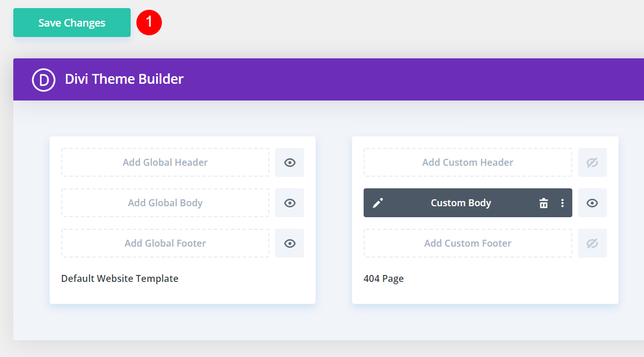
Task: Expand the kebab menu on the dark Custom Body bar
Action: pos(562,203)
